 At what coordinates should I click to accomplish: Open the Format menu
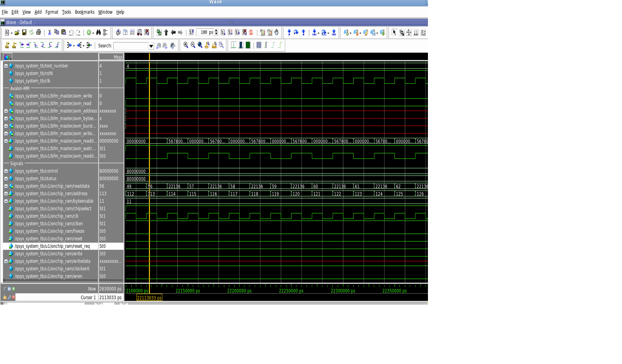point(52,12)
